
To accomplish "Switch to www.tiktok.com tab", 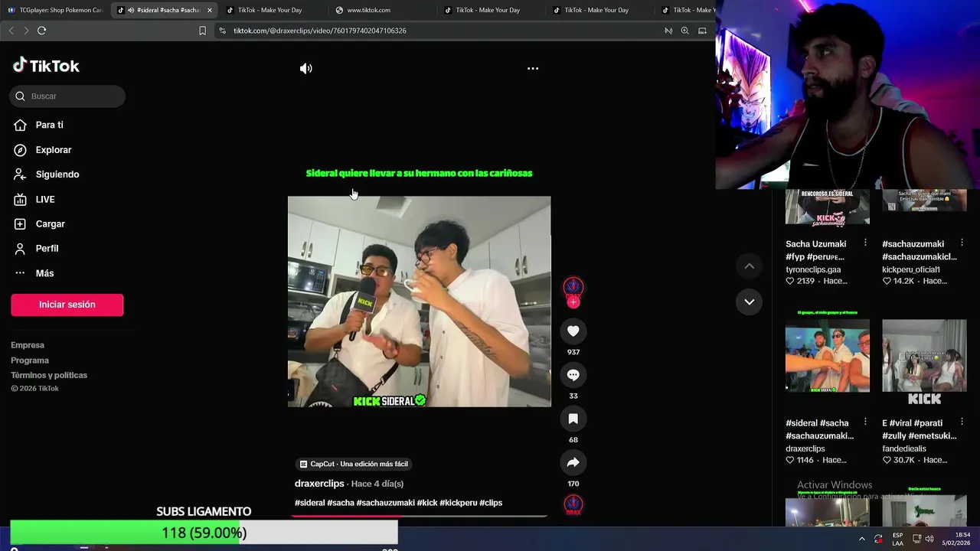I will click(x=368, y=10).
